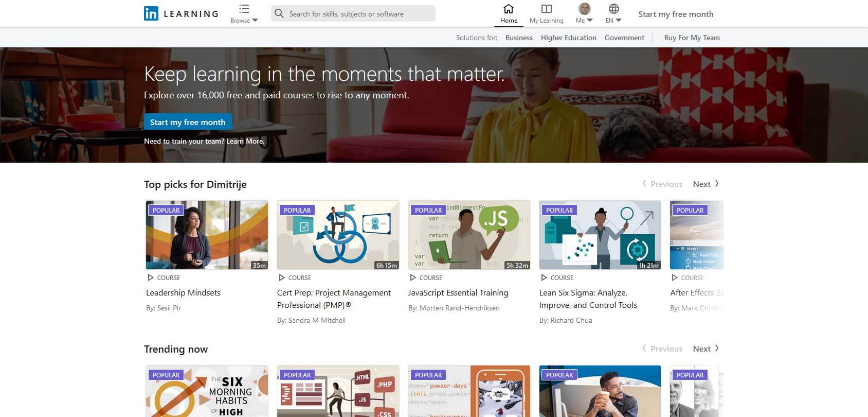868x417 pixels.
Task: Open Business solutions link
Action: [x=519, y=38]
